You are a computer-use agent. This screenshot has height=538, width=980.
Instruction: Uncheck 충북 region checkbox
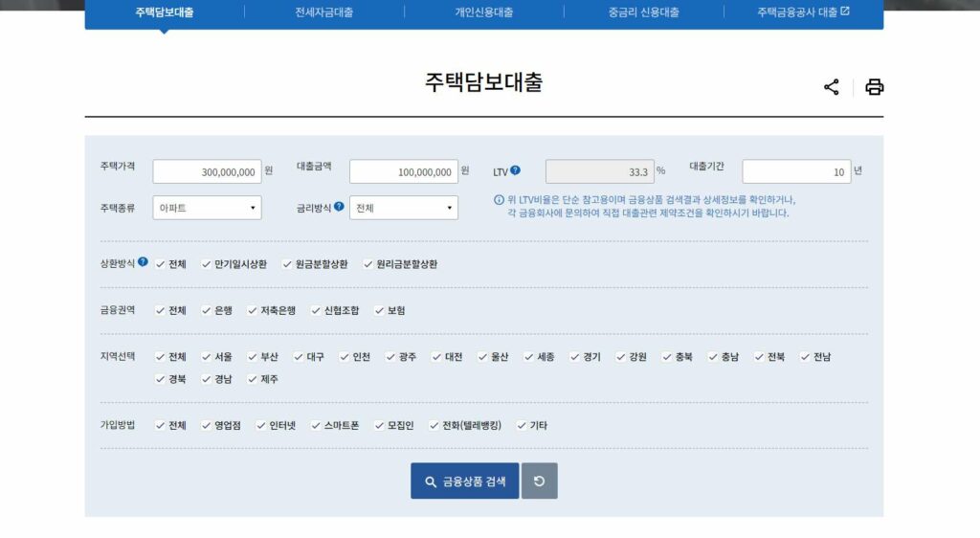click(667, 357)
